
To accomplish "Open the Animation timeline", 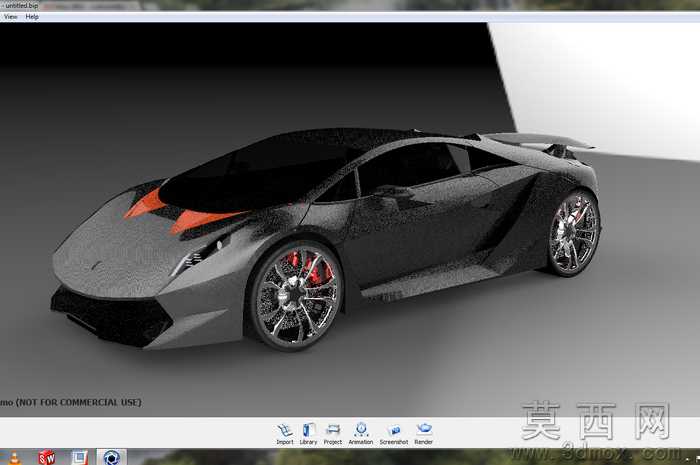I will (x=361, y=434).
